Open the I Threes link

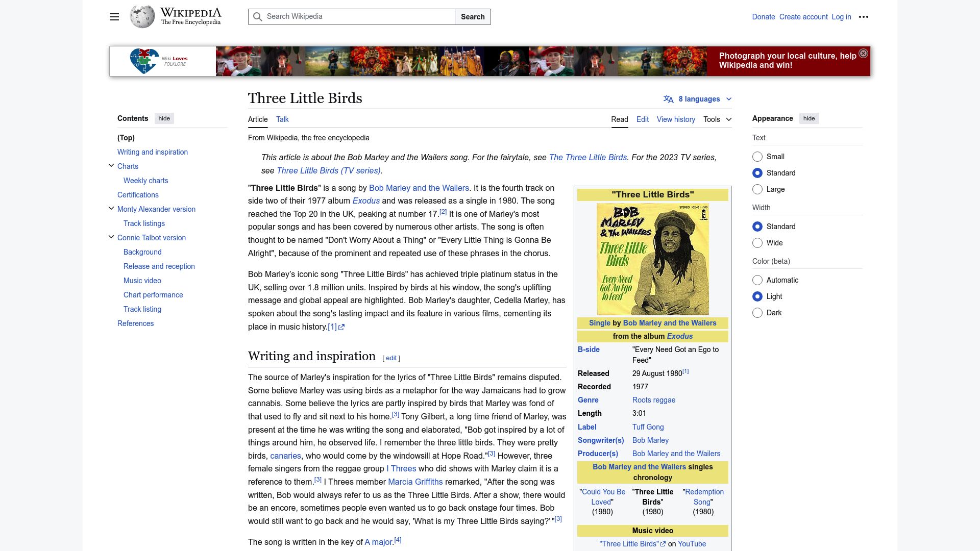coord(401,468)
